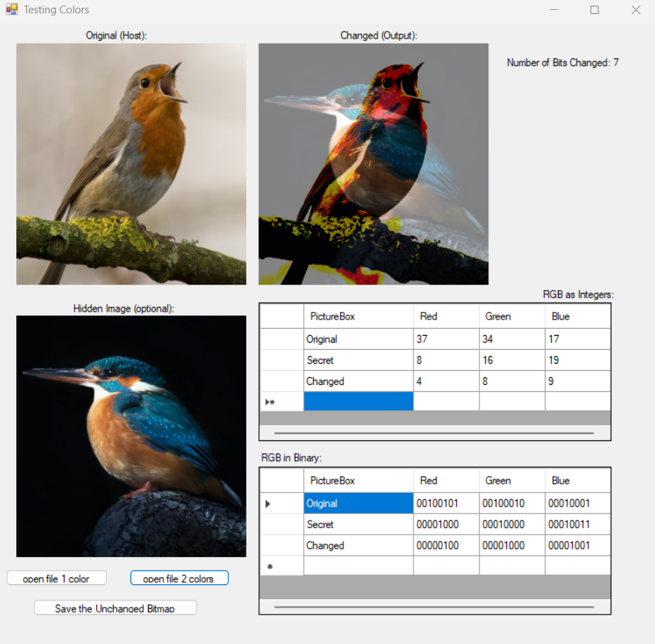
Task: Select the highlighted empty new-row cell in integer table
Action: [x=358, y=402]
